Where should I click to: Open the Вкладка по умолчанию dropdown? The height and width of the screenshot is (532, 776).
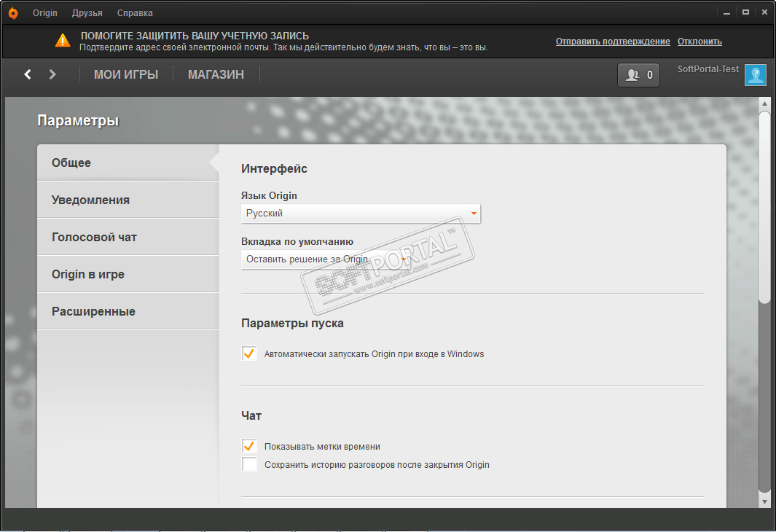pyautogui.click(x=326, y=259)
